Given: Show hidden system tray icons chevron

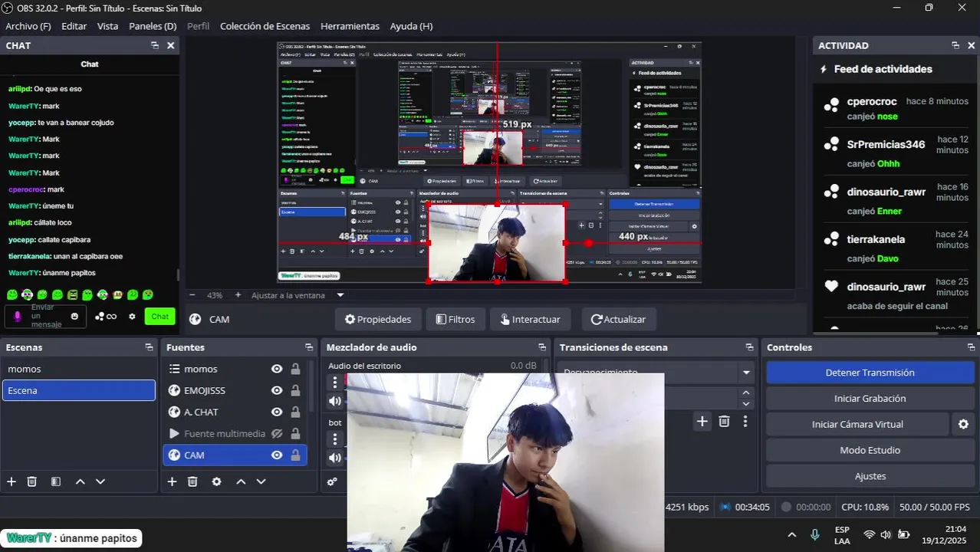Looking at the screenshot, I should (792, 534).
